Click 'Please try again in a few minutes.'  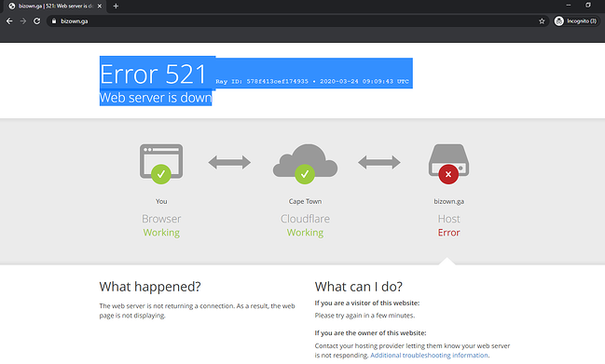tap(364, 316)
